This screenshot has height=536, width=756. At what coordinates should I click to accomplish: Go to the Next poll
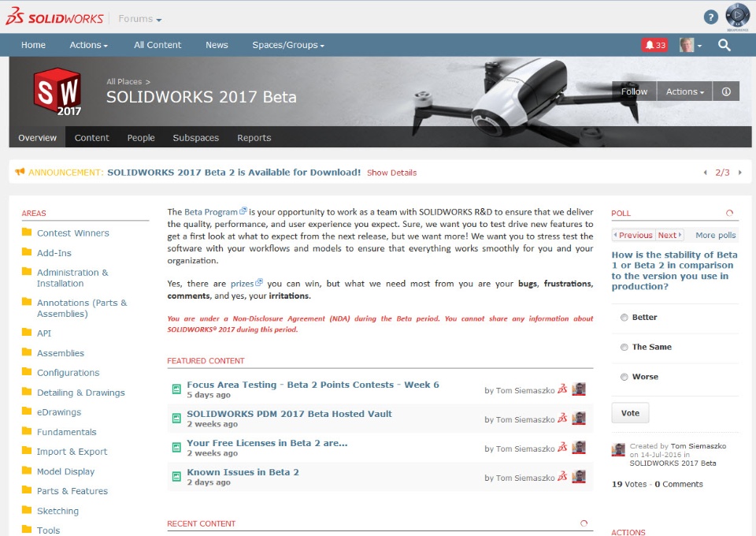669,235
